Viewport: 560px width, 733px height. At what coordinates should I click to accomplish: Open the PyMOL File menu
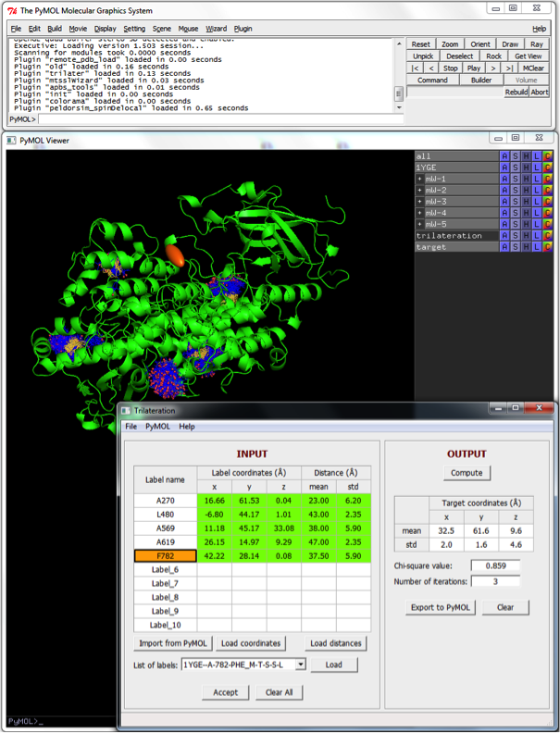pyautogui.click(x=16, y=29)
